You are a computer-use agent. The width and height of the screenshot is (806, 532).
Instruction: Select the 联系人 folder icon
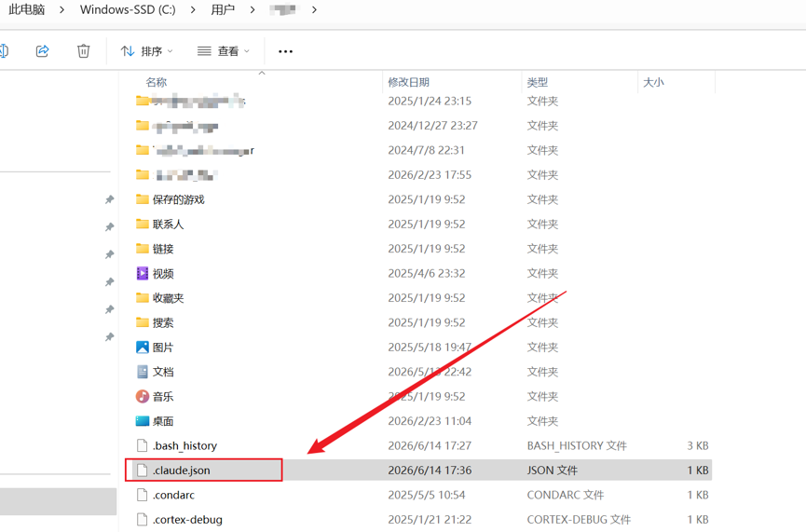click(x=143, y=224)
